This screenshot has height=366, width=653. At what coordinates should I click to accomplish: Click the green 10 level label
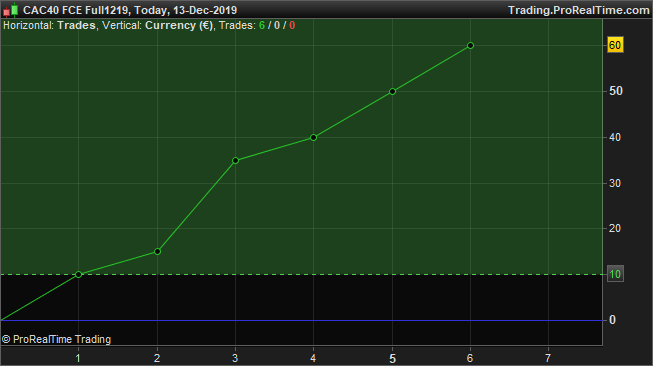(615, 274)
